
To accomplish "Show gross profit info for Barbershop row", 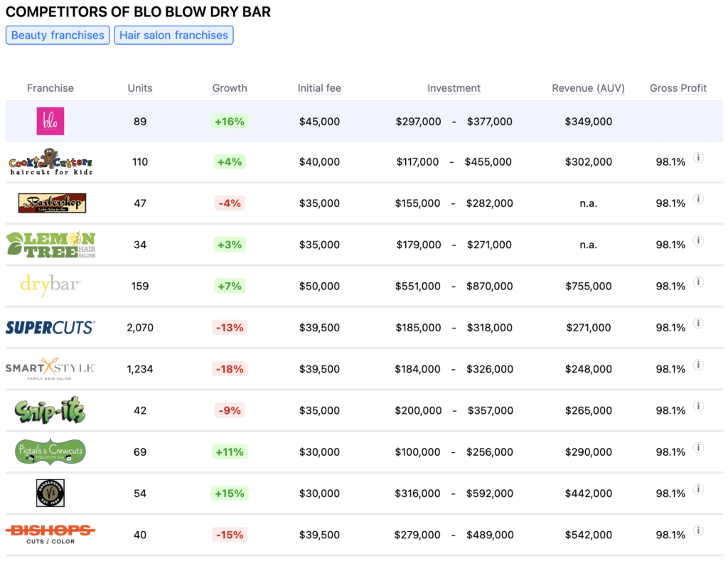I will pyautogui.click(x=698, y=198).
